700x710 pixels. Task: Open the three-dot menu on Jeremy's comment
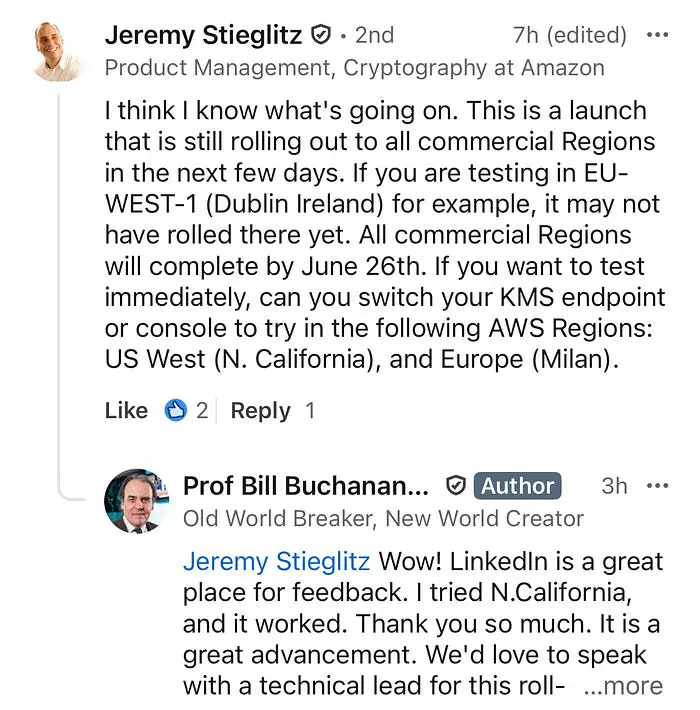657,35
